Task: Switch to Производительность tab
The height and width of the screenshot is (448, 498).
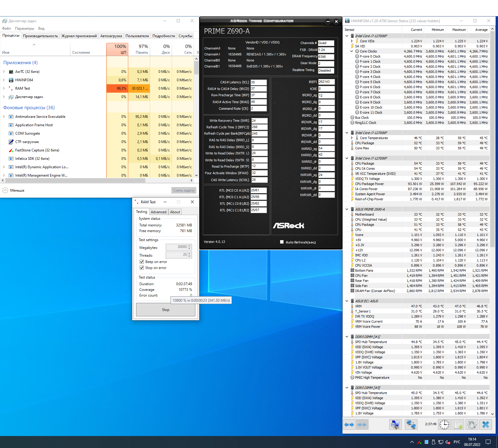Action: click(40, 36)
